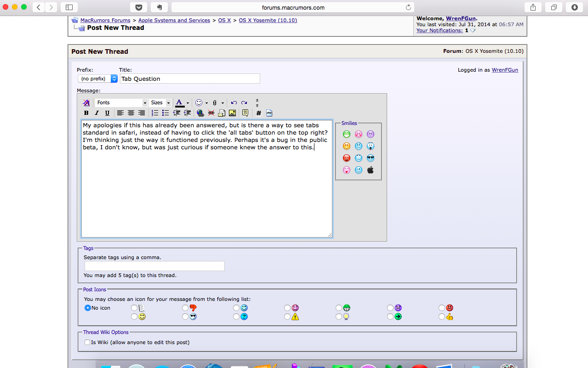Open the attachments paperclip dropdown arrow
The height and width of the screenshot is (368, 588).
(x=223, y=103)
